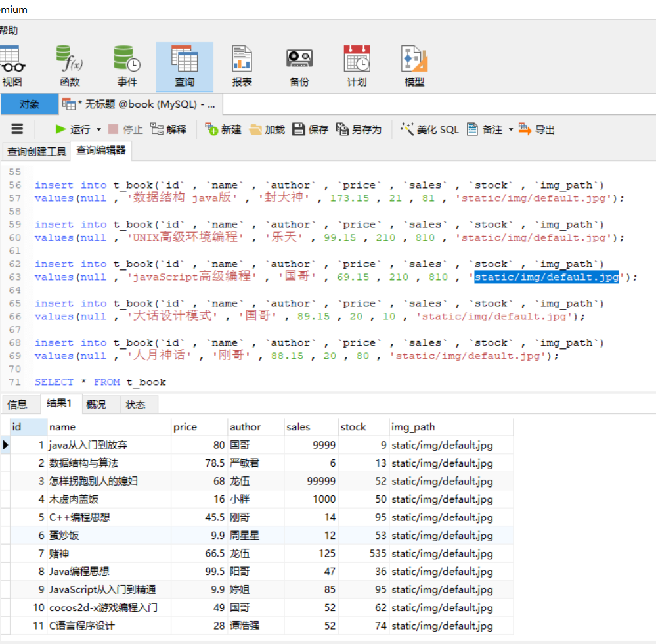Screen dimensions: 656x644
Task: Click 另存为 (Save As)
Action: pos(359,129)
